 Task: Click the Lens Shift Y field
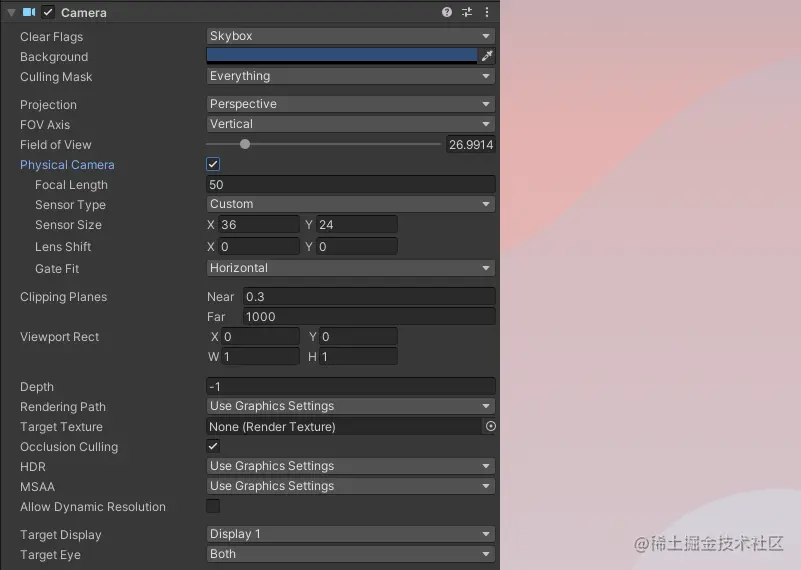click(357, 247)
